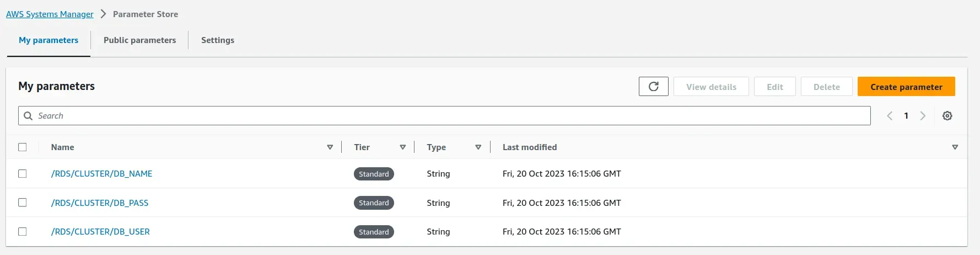Sort by Name column arrow
The image size is (980, 255).
click(x=330, y=147)
